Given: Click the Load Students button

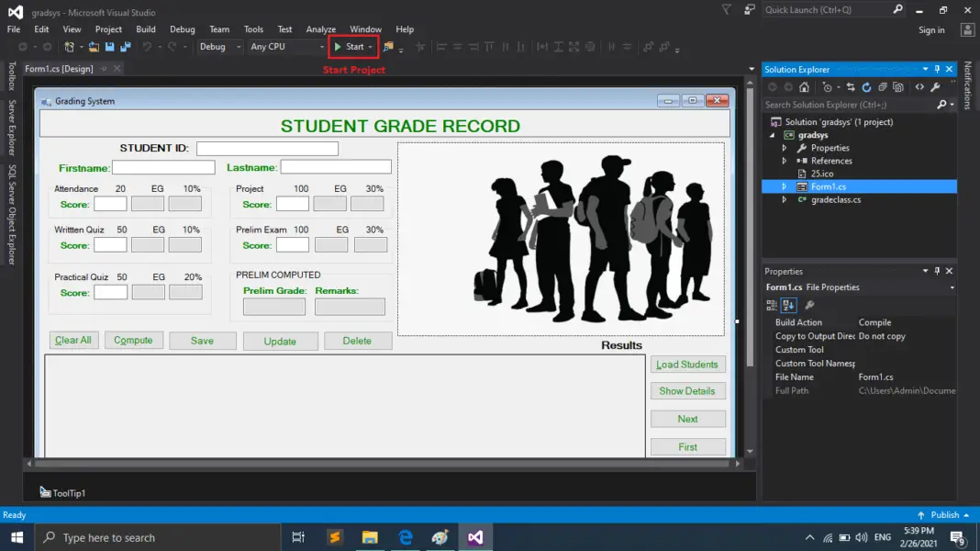Looking at the screenshot, I should (687, 365).
